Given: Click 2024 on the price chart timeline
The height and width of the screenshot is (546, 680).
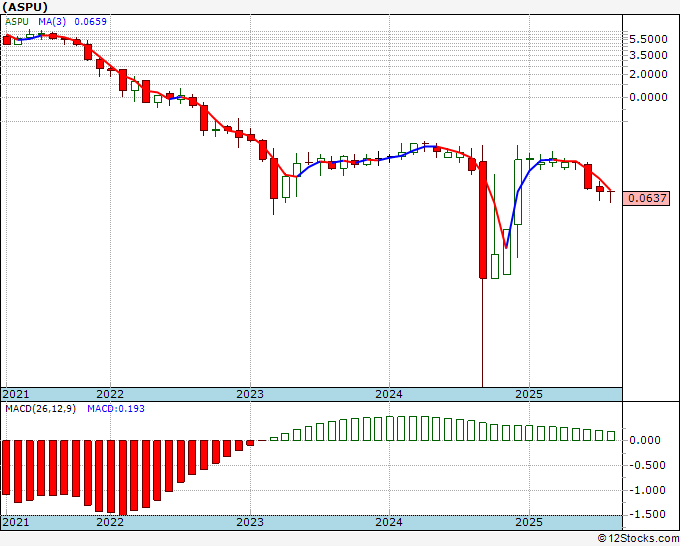Looking at the screenshot, I should [389, 394].
